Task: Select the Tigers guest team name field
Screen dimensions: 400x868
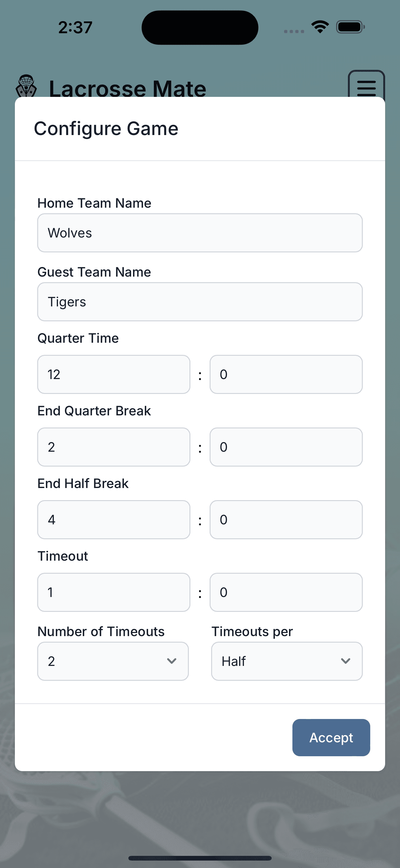Action: [x=200, y=301]
